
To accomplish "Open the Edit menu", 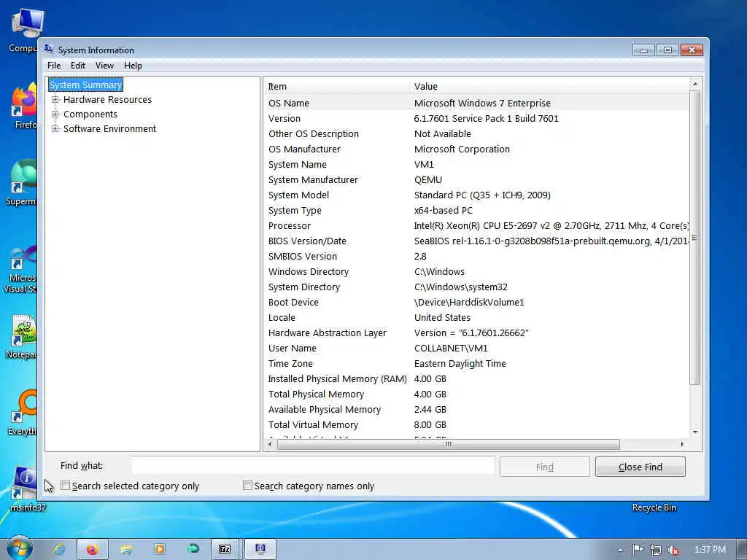I will 77,65.
